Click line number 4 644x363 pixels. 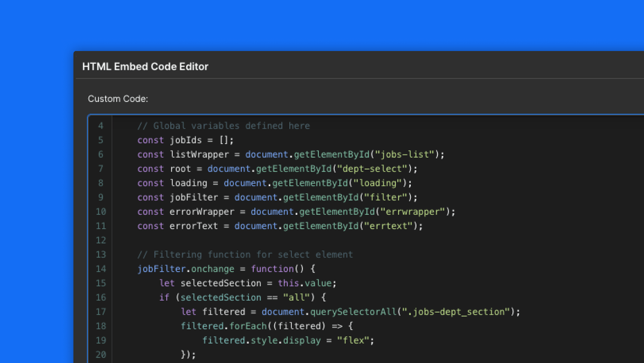coord(100,125)
